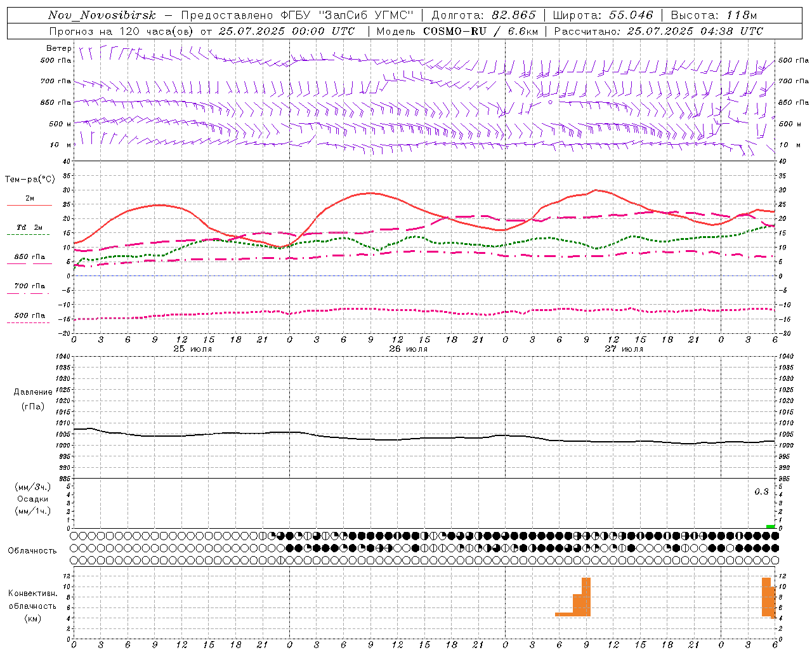
Task: Select the Облачность cloud cover label
Action: (x=32, y=551)
